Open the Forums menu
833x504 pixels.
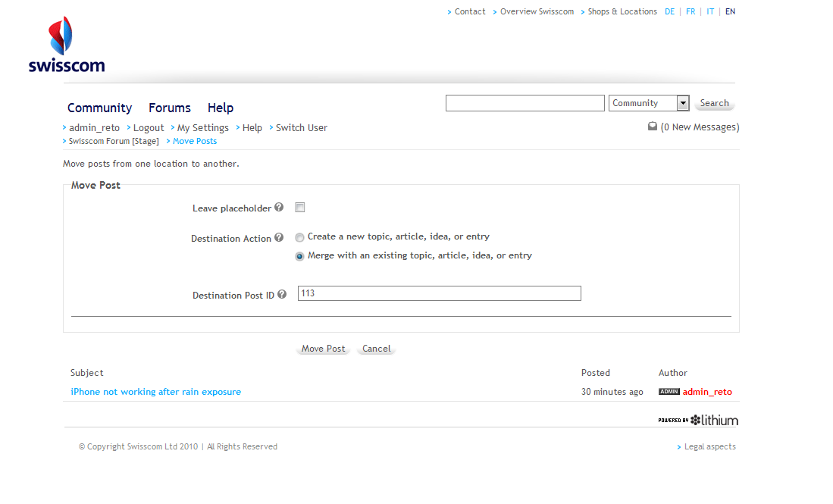(170, 108)
